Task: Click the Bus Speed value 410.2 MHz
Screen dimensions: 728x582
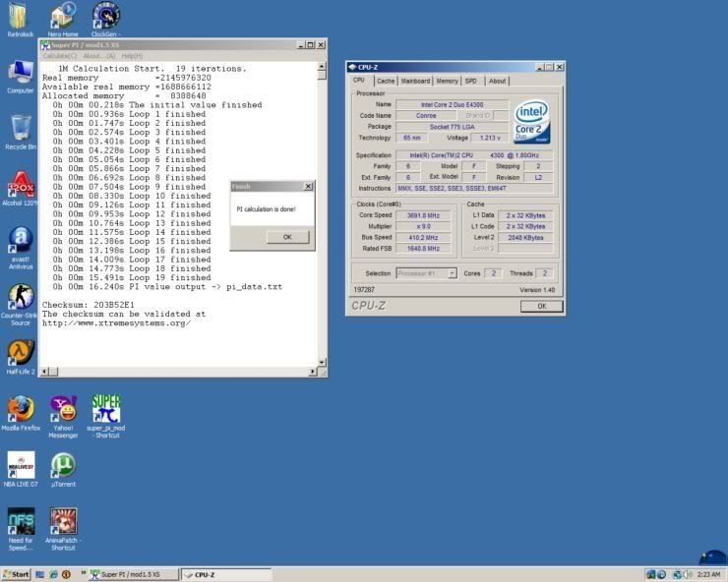Action: pos(423,238)
